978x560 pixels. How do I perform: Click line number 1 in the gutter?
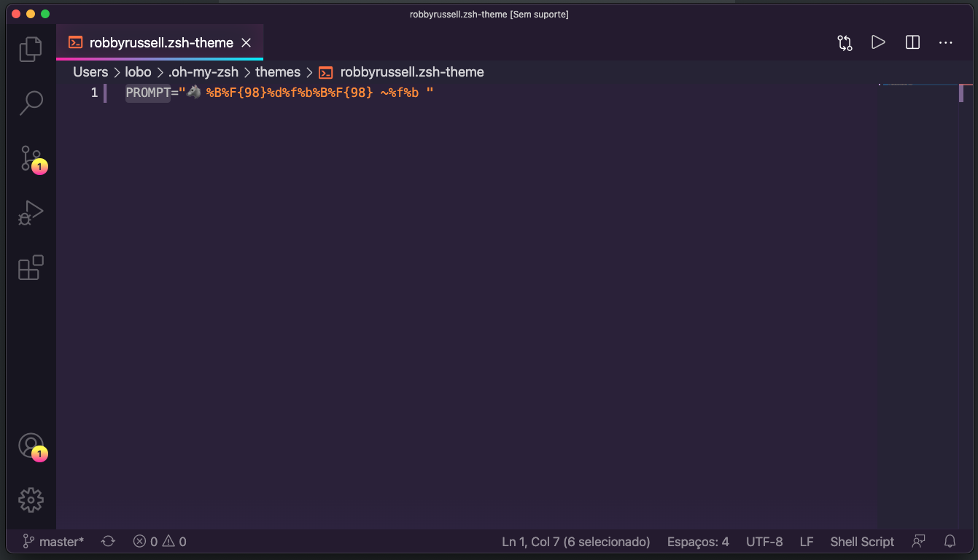94,93
